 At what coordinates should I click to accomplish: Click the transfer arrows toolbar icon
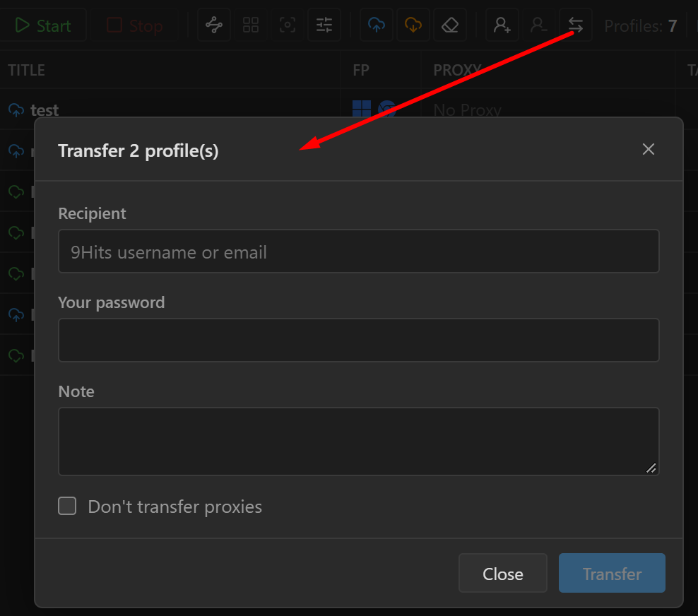576,25
